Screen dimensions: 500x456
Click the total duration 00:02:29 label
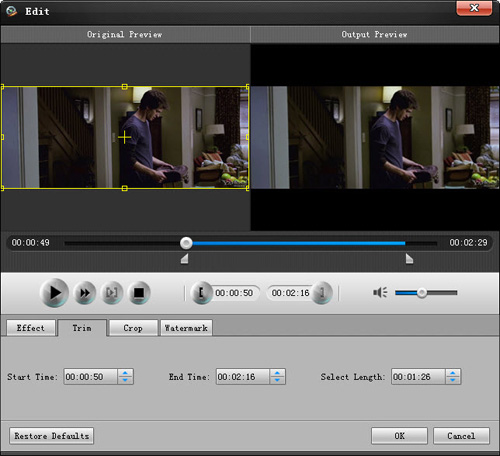[468, 243]
